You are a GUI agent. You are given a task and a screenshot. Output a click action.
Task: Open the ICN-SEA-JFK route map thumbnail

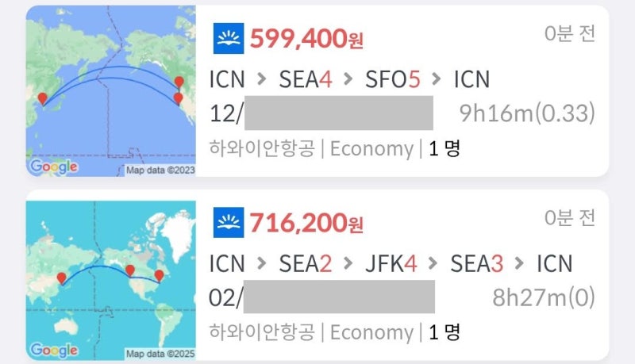pos(111,280)
